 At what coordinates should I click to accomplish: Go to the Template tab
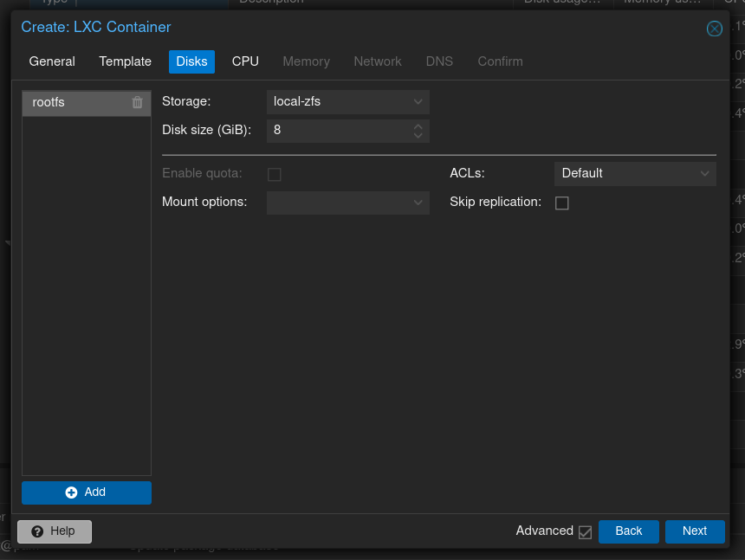pyautogui.click(x=126, y=61)
